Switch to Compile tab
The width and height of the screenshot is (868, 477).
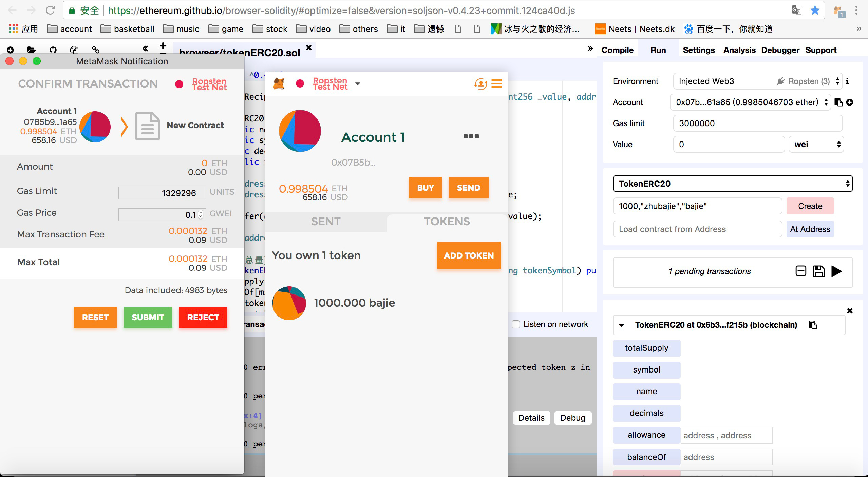click(x=617, y=50)
